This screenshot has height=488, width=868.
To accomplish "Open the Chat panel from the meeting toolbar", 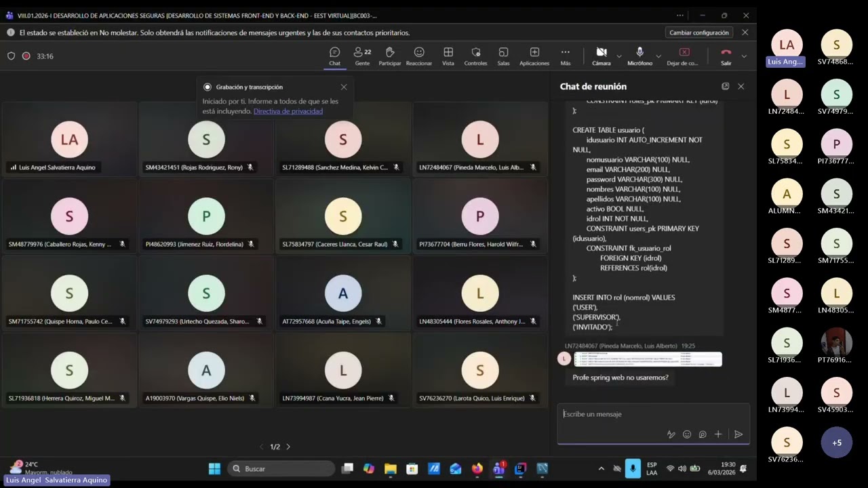I will tap(335, 56).
